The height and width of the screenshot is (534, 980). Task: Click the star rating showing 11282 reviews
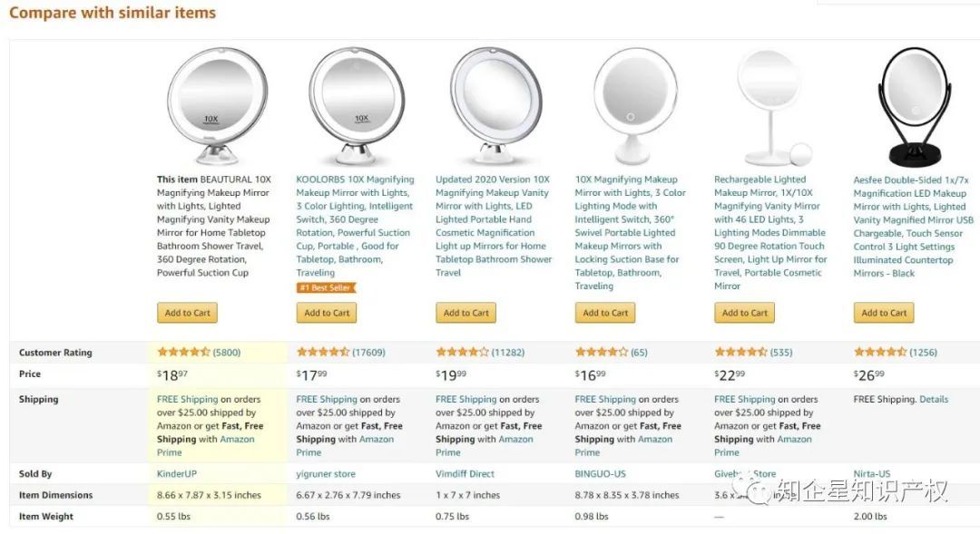pos(462,353)
